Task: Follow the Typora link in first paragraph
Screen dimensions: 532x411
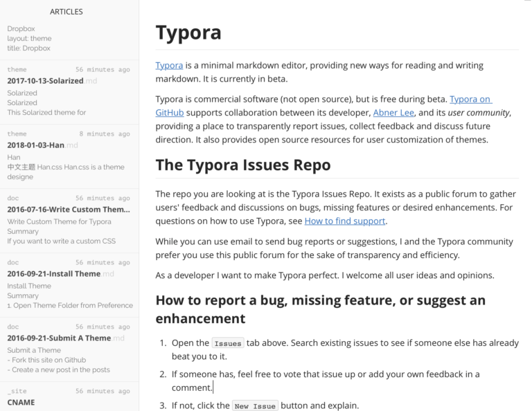Action: coord(169,66)
